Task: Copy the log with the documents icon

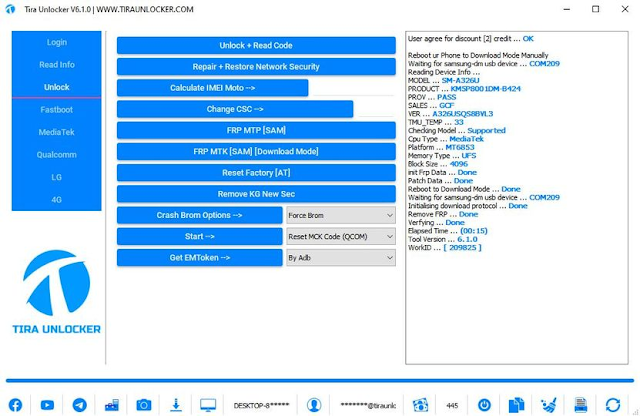Action: coord(516,405)
